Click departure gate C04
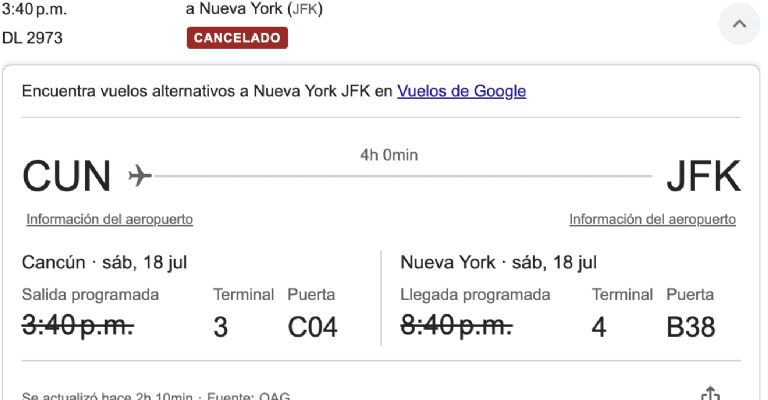 click(x=312, y=327)
